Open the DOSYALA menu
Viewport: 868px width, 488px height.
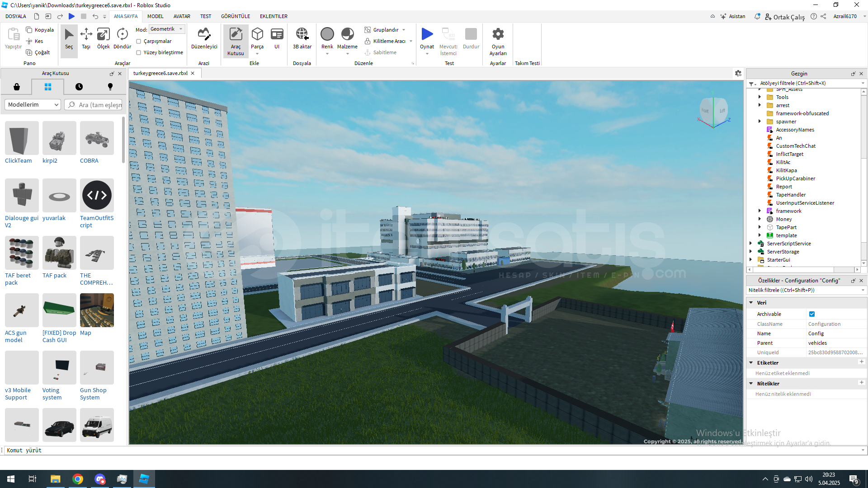coord(16,16)
